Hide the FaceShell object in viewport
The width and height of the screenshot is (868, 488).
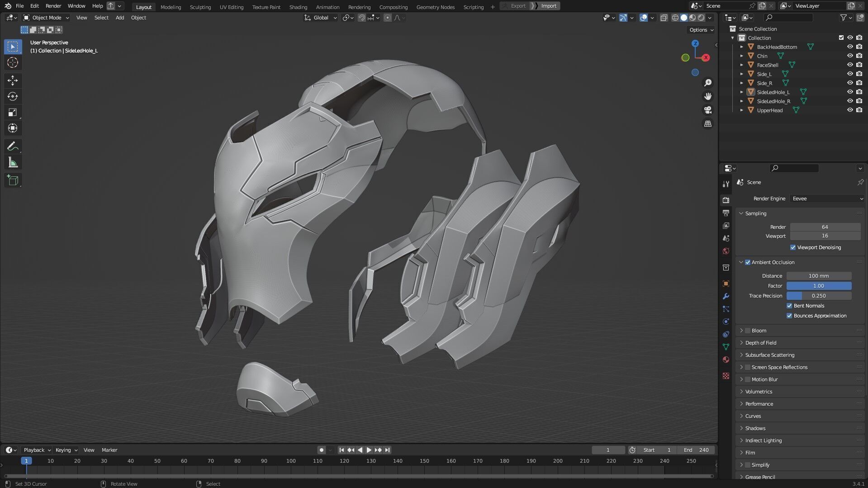[x=850, y=65]
